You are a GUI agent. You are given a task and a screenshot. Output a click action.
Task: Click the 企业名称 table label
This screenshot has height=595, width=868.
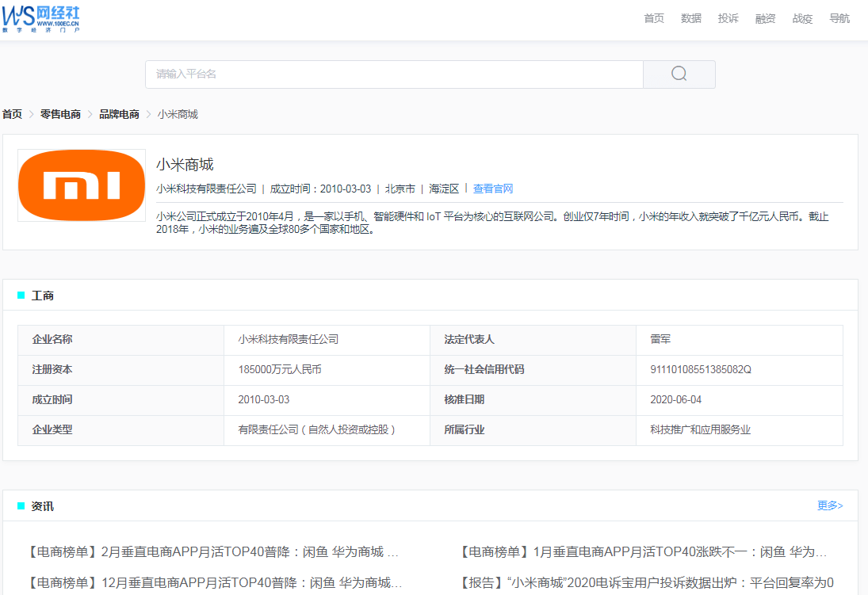coord(52,339)
